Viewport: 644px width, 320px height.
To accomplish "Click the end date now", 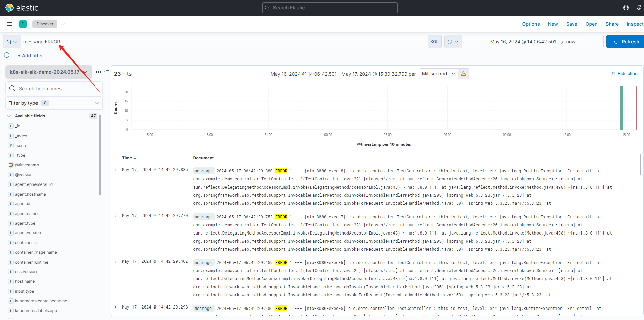I will pyautogui.click(x=571, y=42).
